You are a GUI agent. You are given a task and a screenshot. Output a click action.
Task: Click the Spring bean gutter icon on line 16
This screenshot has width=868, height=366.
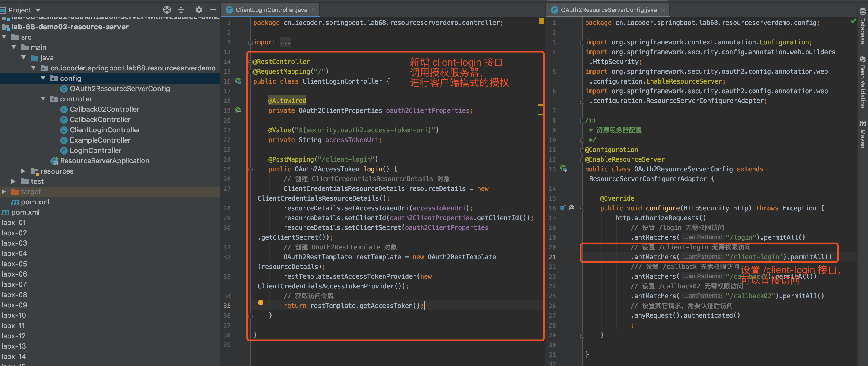239,81
